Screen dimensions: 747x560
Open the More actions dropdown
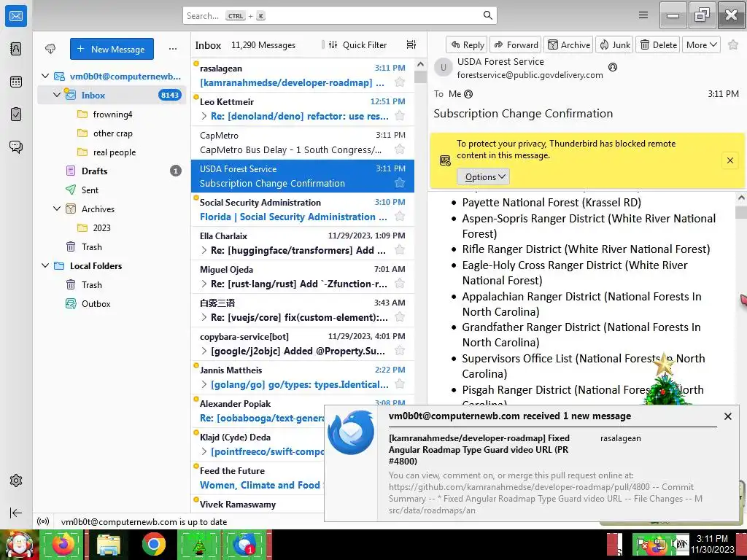tap(701, 44)
